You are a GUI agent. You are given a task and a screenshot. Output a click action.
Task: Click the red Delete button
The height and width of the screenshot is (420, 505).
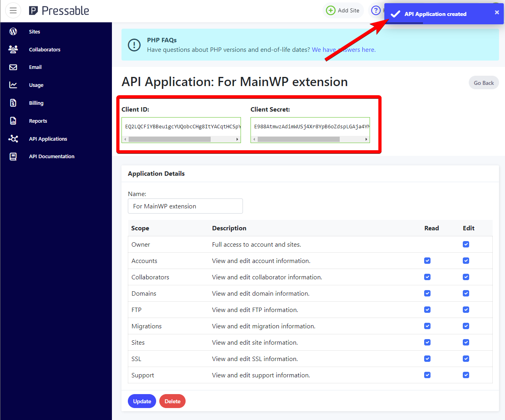172,401
